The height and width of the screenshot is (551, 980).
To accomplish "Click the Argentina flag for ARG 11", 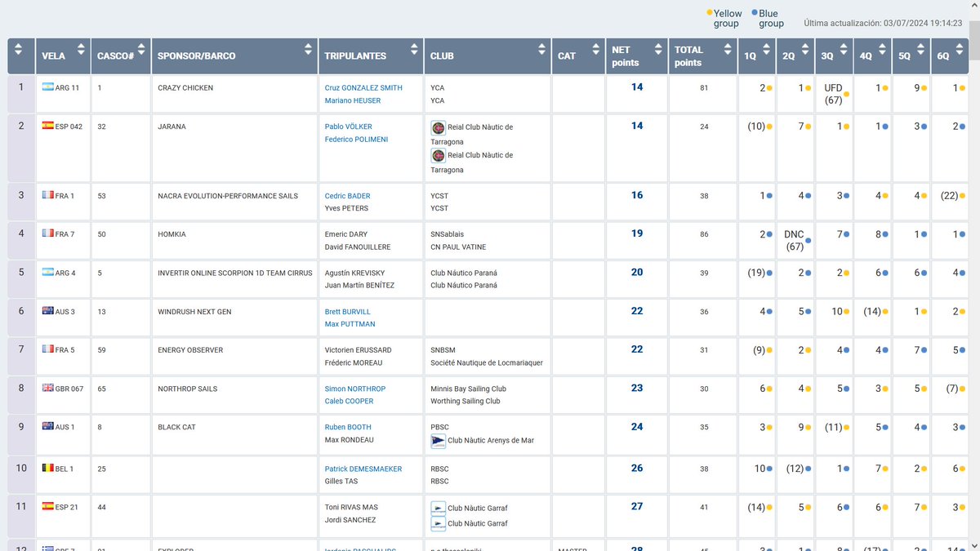I will (48, 87).
